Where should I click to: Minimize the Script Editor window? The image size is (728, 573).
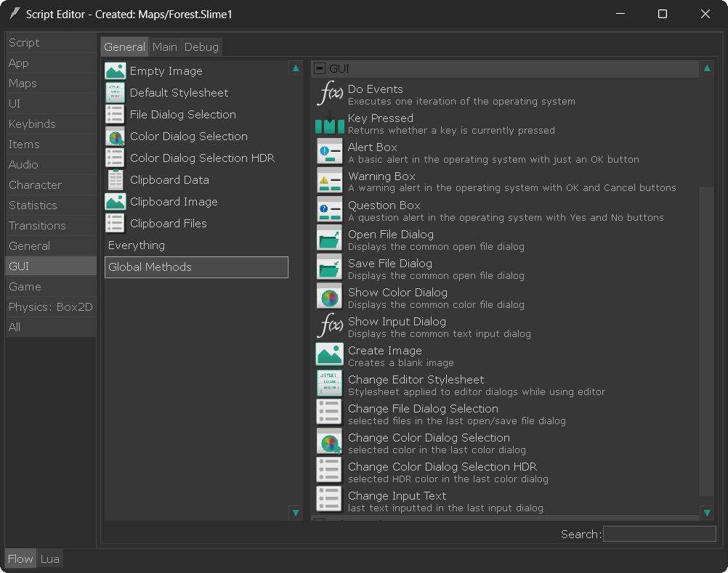tap(620, 14)
